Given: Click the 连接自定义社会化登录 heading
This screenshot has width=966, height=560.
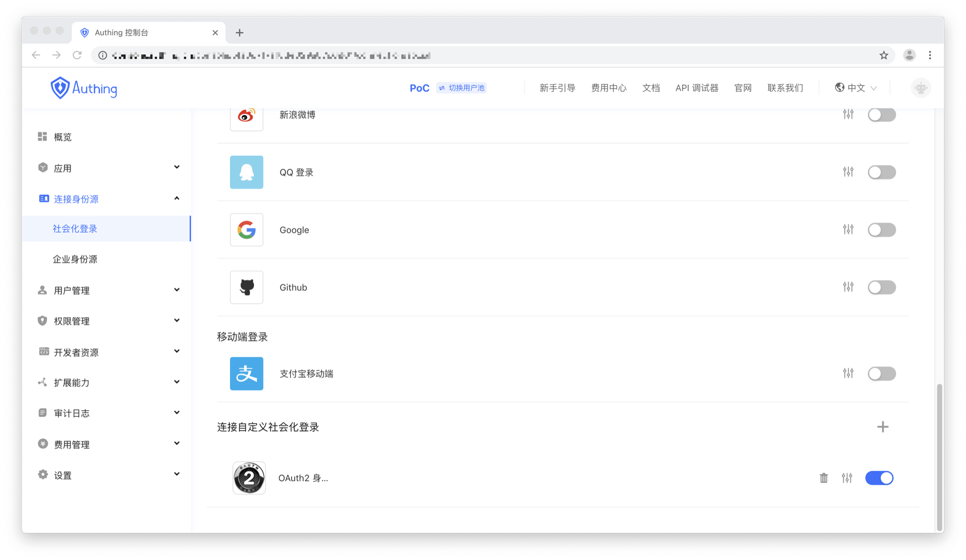Looking at the screenshot, I should click(268, 427).
